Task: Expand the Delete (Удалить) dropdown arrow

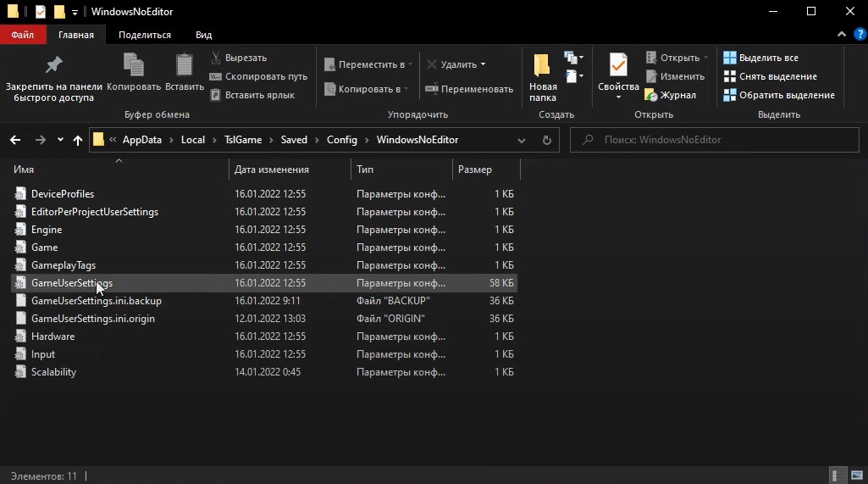Action: [483, 64]
